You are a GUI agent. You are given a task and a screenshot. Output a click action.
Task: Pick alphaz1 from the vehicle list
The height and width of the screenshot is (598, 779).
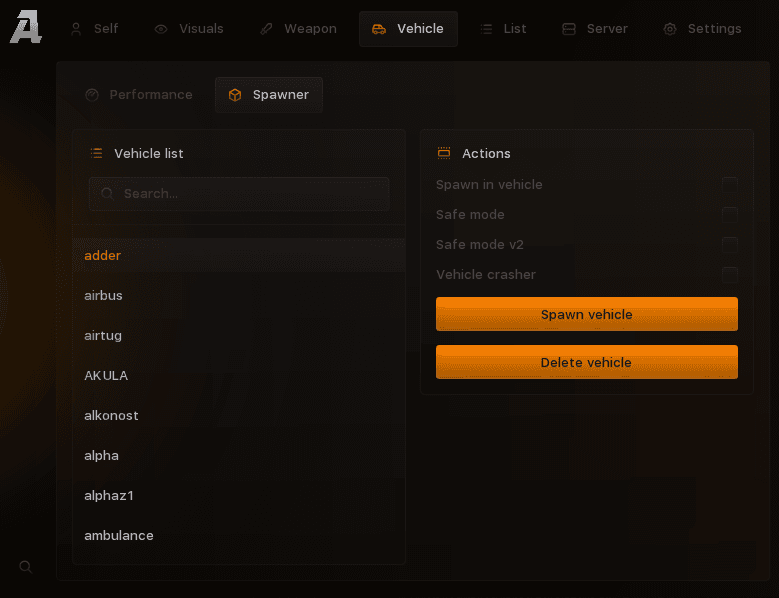coord(239,495)
